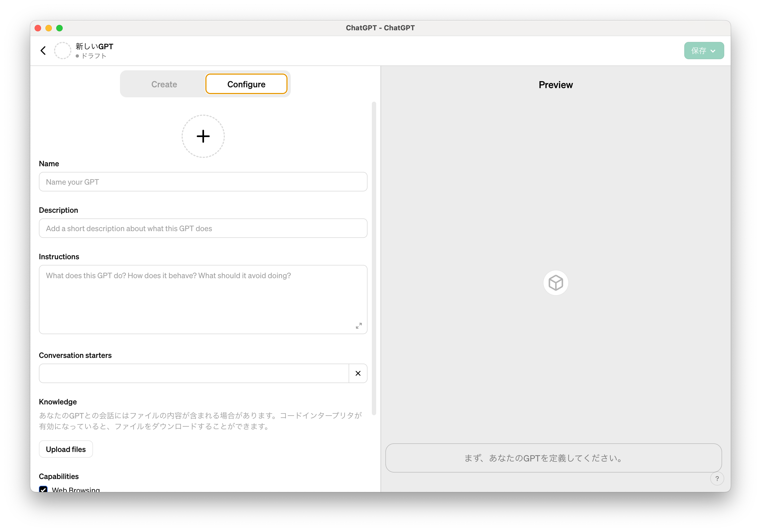Toggle the Web Browsing checkbox
This screenshot has width=761, height=532.
pos(43,489)
